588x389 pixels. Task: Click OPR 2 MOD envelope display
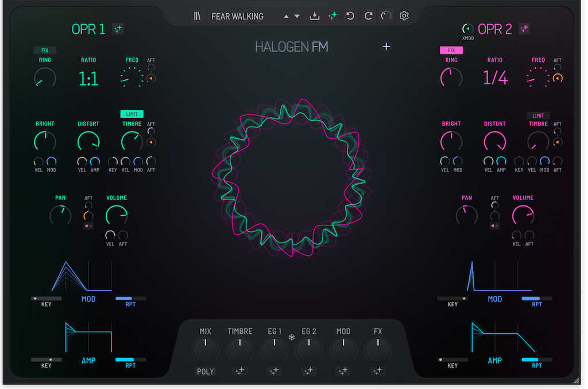click(499, 276)
